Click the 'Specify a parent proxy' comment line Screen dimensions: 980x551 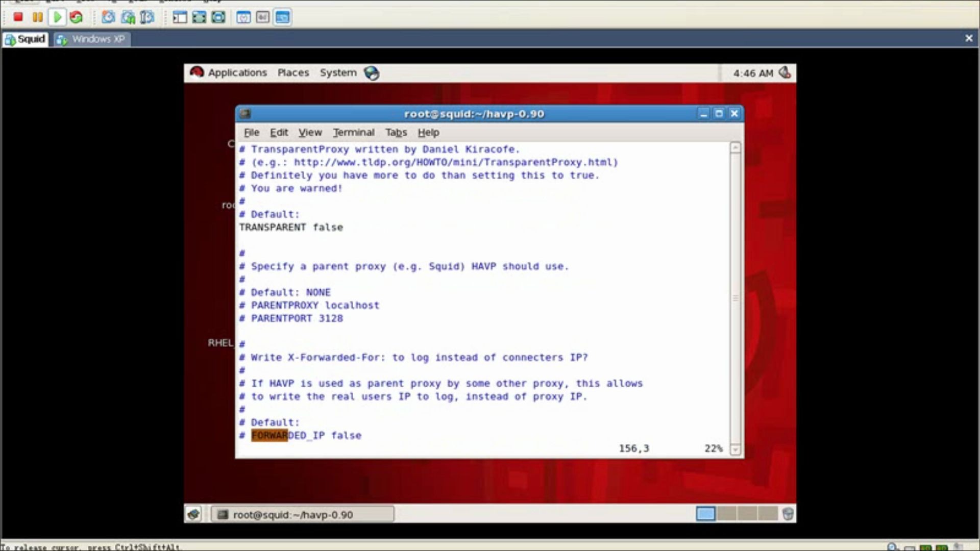404,266
